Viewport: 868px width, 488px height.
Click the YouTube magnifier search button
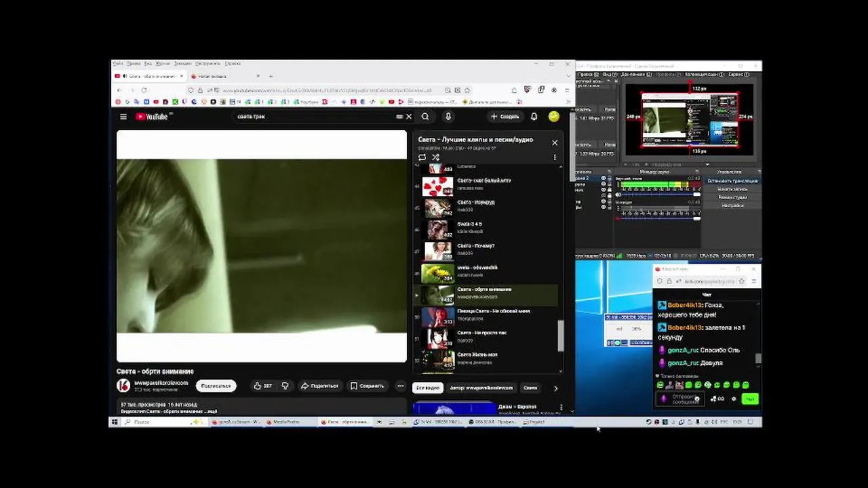425,117
